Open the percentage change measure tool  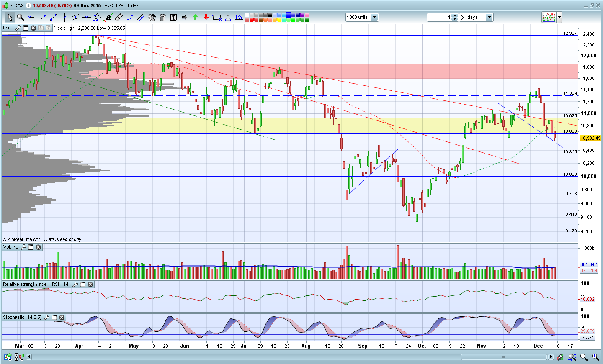239,17
